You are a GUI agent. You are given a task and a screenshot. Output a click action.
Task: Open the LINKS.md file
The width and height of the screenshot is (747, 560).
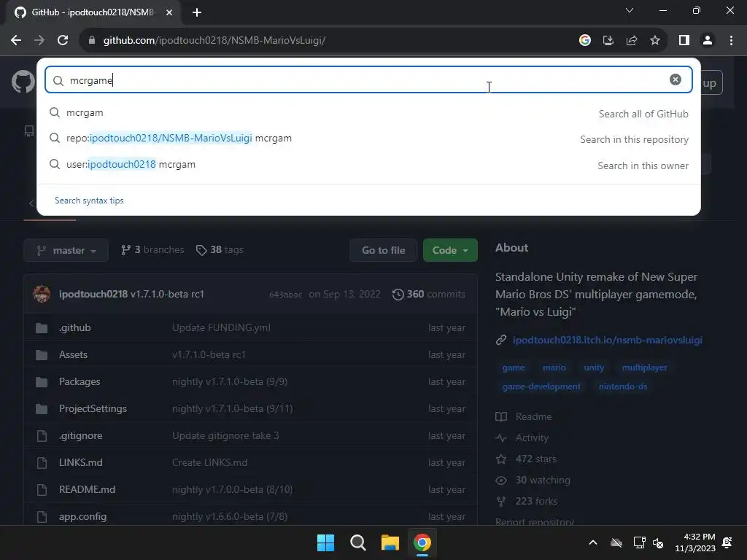[80, 462]
